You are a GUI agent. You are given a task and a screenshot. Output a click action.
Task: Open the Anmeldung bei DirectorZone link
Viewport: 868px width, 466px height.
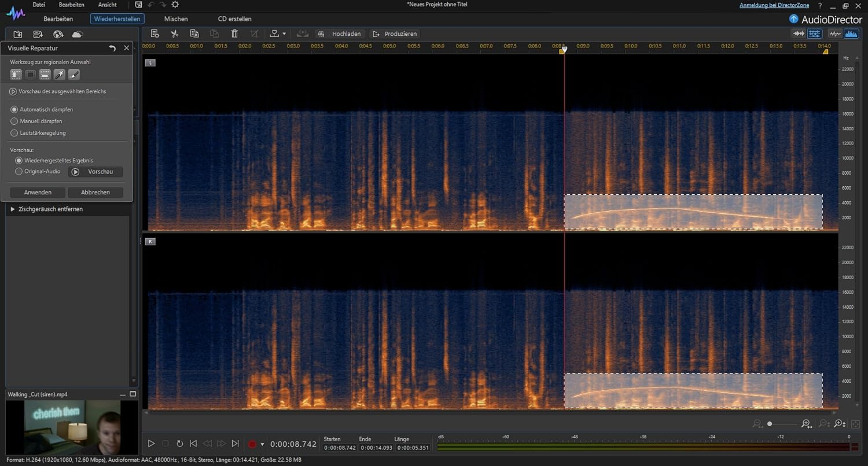775,5
